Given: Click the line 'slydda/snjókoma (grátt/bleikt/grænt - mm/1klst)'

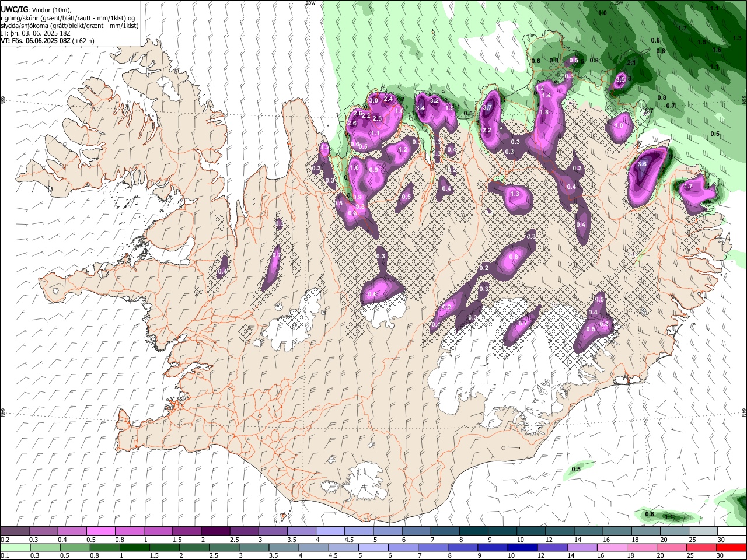Looking at the screenshot, I should click(x=69, y=26).
